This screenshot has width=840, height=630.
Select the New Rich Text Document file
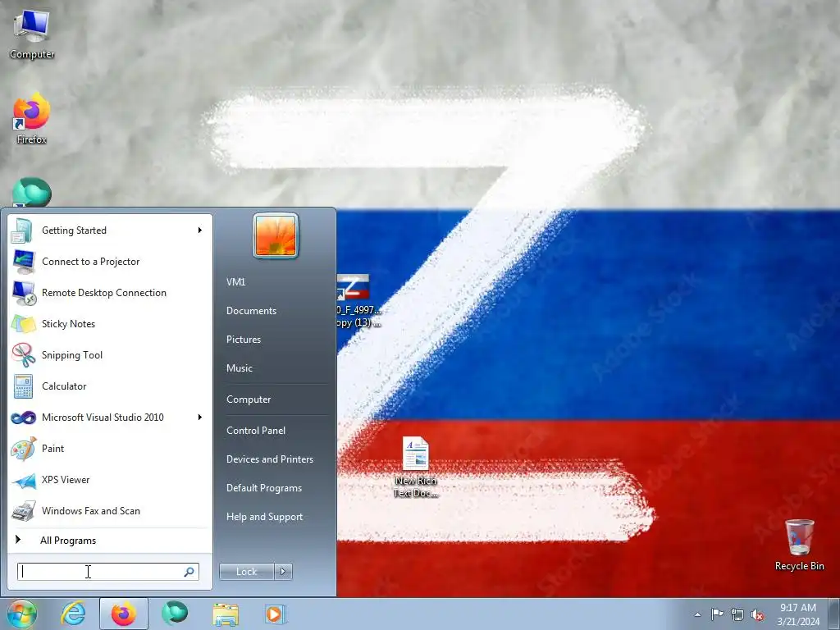416,468
